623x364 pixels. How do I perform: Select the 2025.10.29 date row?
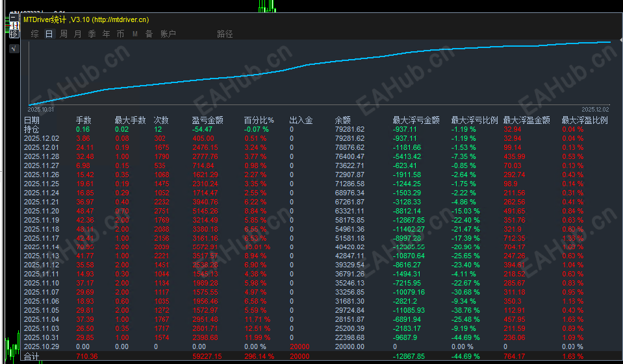[x=42, y=346]
